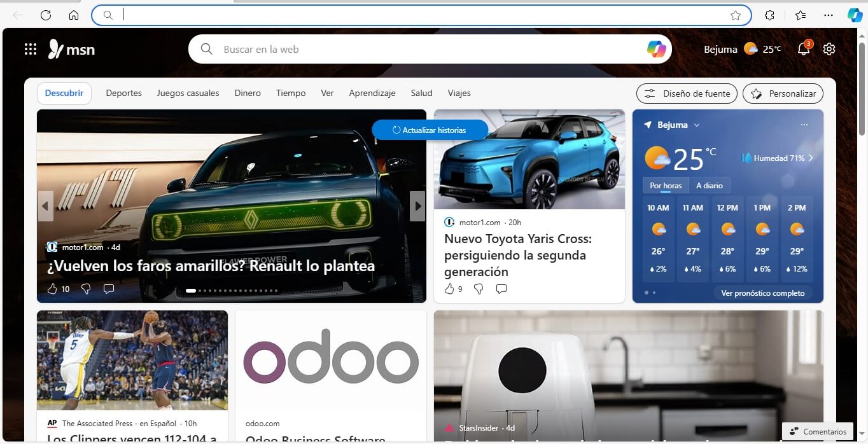Bookmark this page with the star icon
Viewport: 868px width, 444px height.
click(x=736, y=15)
